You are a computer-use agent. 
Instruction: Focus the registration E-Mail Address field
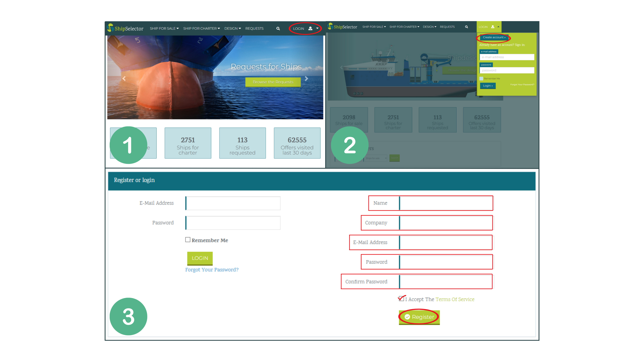click(x=446, y=242)
